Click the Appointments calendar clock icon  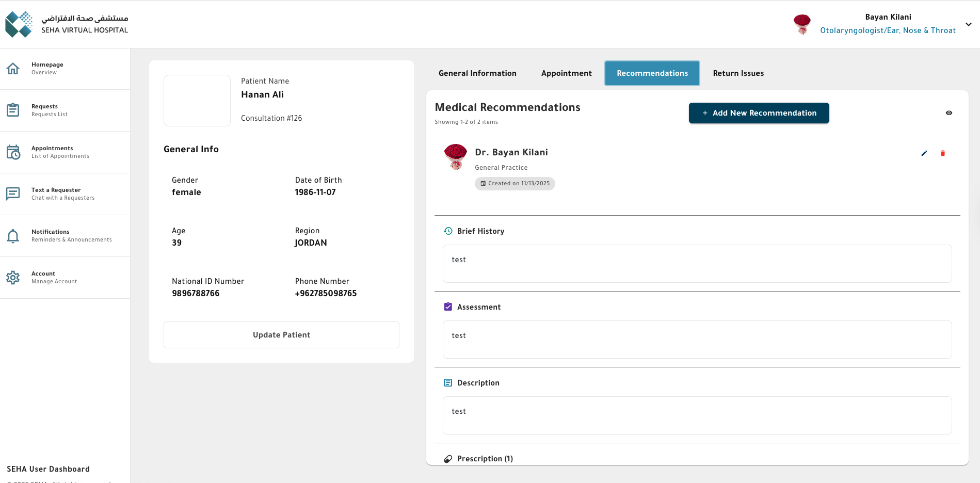coord(13,152)
